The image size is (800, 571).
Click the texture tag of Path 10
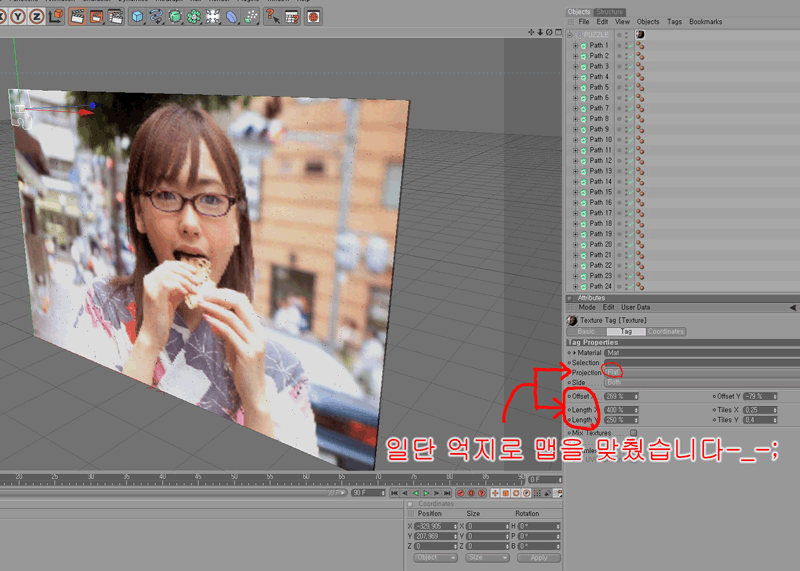click(640, 140)
